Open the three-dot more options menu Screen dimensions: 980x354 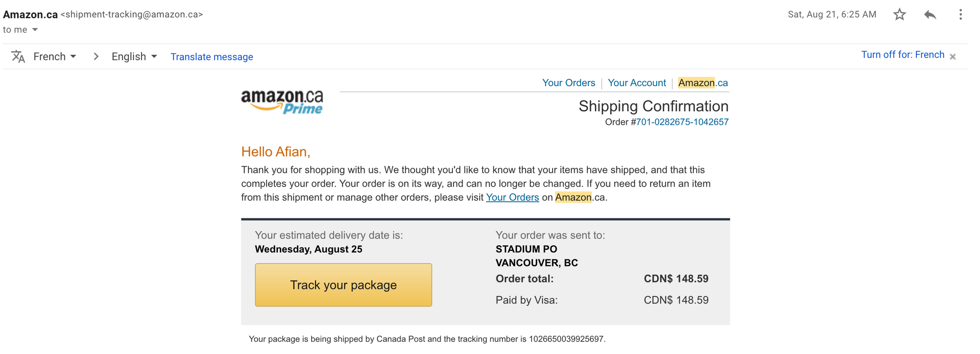tap(960, 14)
